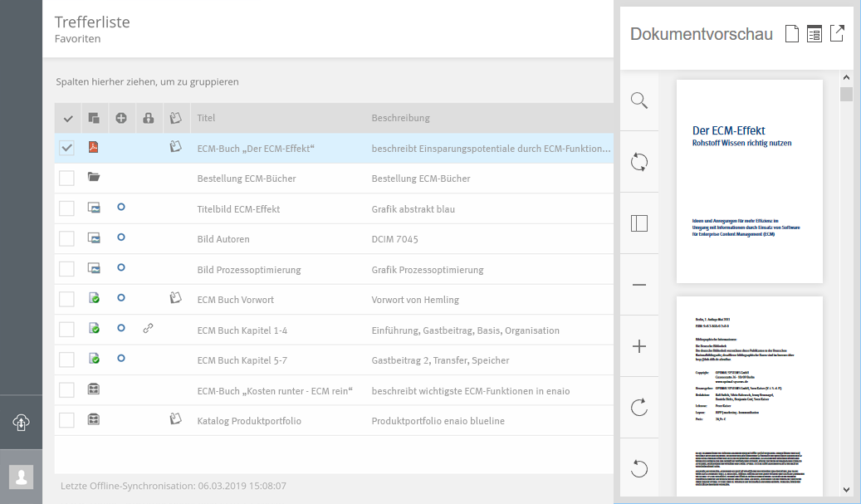The width and height of the screenshot is (861, 504).
Task: Select the second page thumbnail in preview
Action: click(x=749, y=395)
